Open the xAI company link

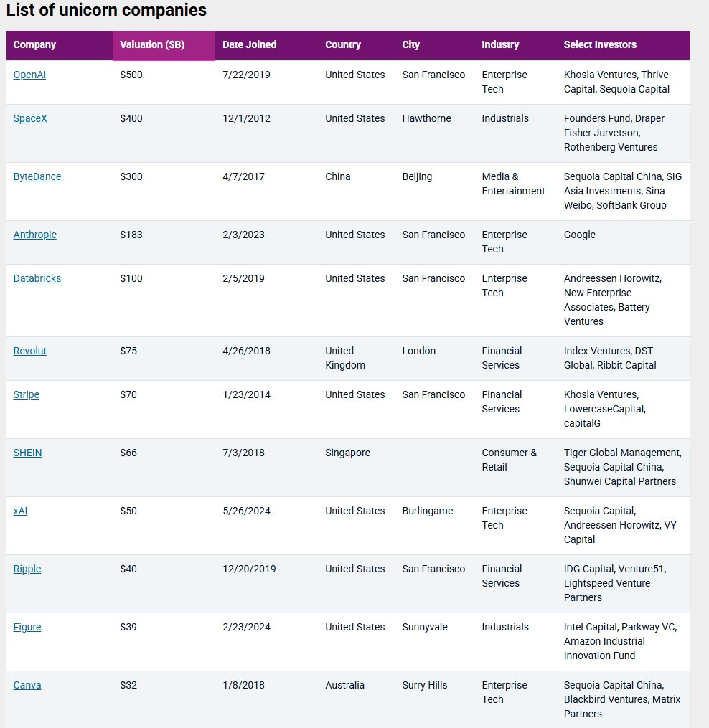coord(20,511)
